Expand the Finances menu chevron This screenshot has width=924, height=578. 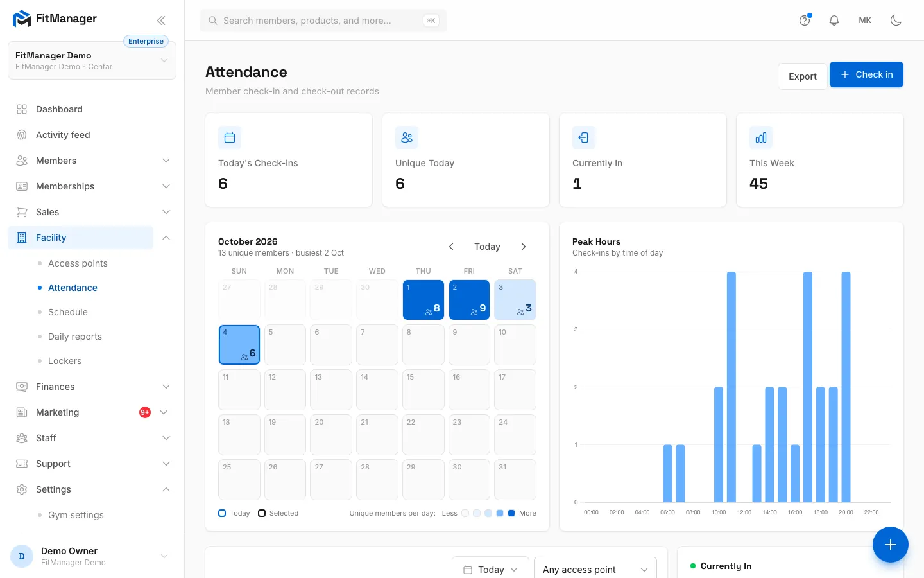click(166, 387)
